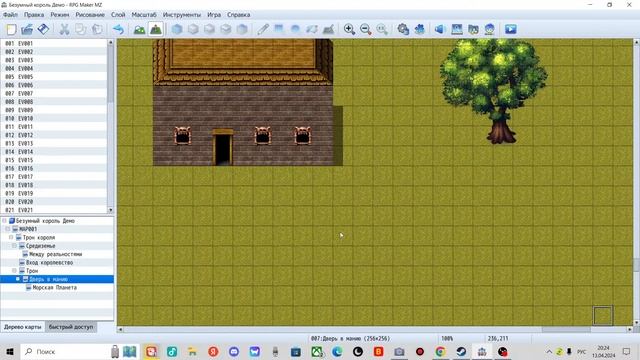This screenshot has height=360, width=640.
Task: Open Windows Start button
Action: point(10,351)
